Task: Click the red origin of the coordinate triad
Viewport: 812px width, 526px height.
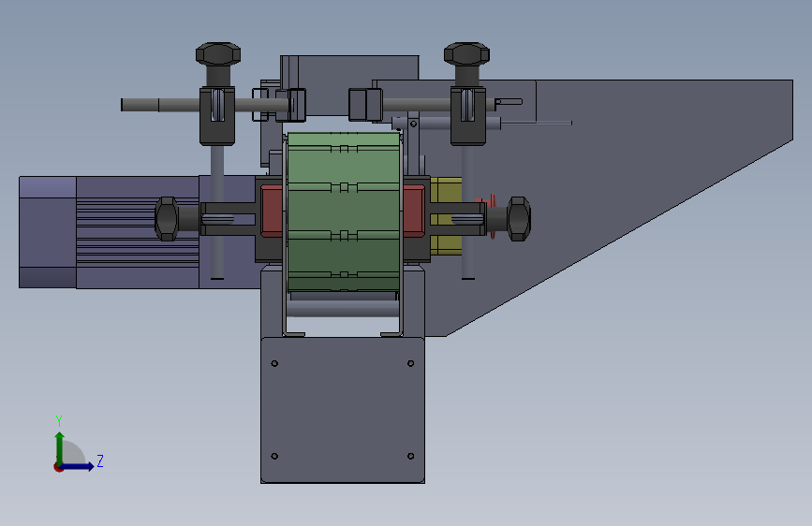Action: pyautogui.click(x=58, y=467)
